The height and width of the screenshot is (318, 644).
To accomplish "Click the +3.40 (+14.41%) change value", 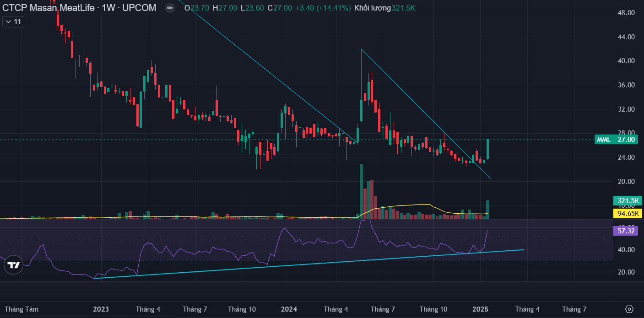I will coord(323,8).
